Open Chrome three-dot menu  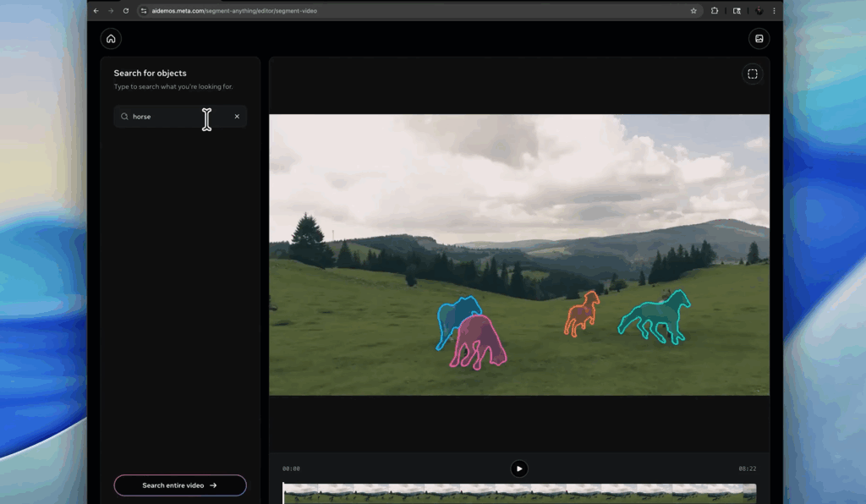pos(774,10)
